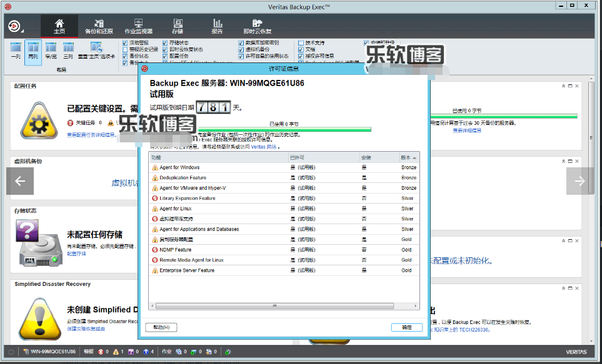The image size is (602, 364).
Task: Click the warning icon beside Agent for Applications and Databases
Action: click(x=155, y=229)
